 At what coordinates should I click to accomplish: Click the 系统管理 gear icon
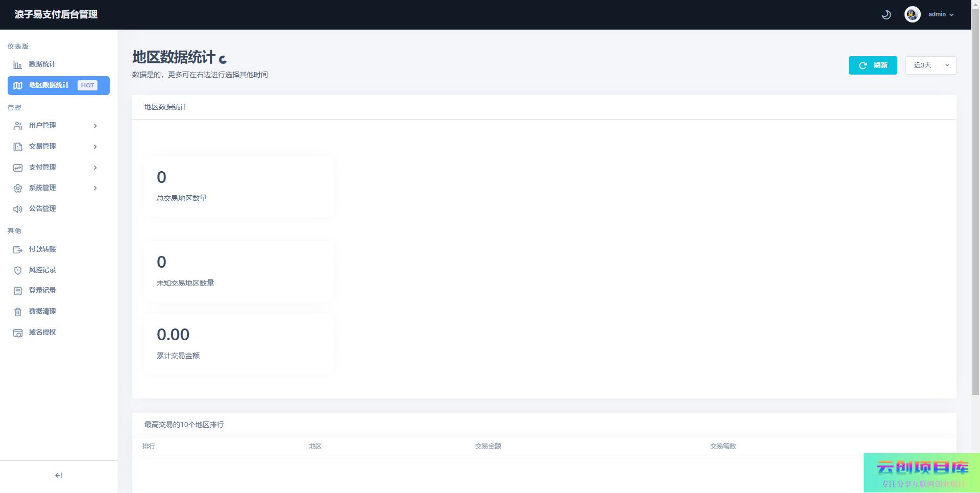pyautogui.click(x=18, y=188)
